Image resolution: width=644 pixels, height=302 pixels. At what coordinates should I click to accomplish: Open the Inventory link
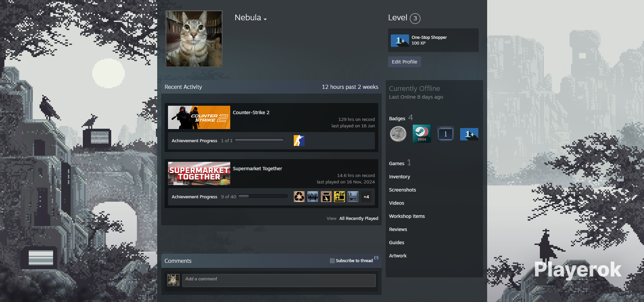[x=400, y=177]
